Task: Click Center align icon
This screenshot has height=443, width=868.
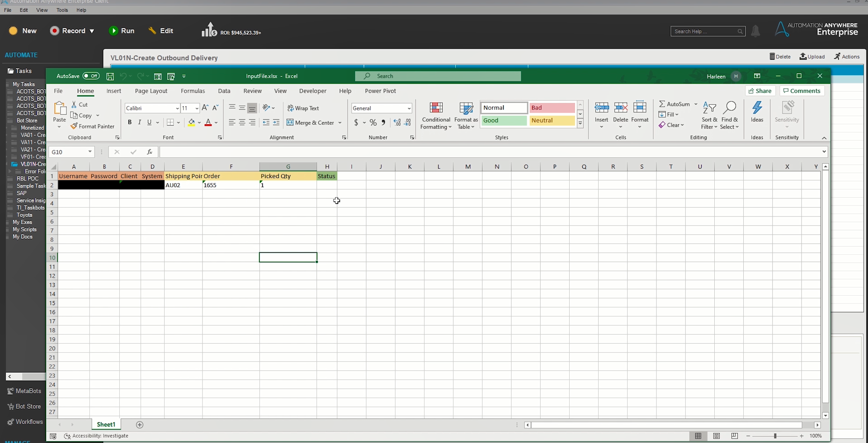Action: (242, 123)
